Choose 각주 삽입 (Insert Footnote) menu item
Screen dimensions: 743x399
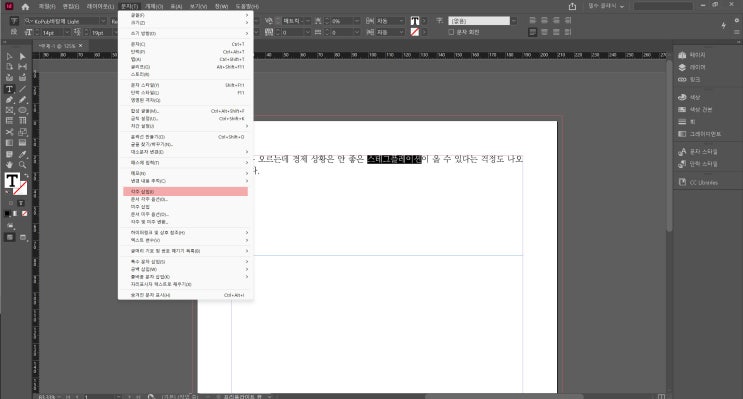click(186, 191)
